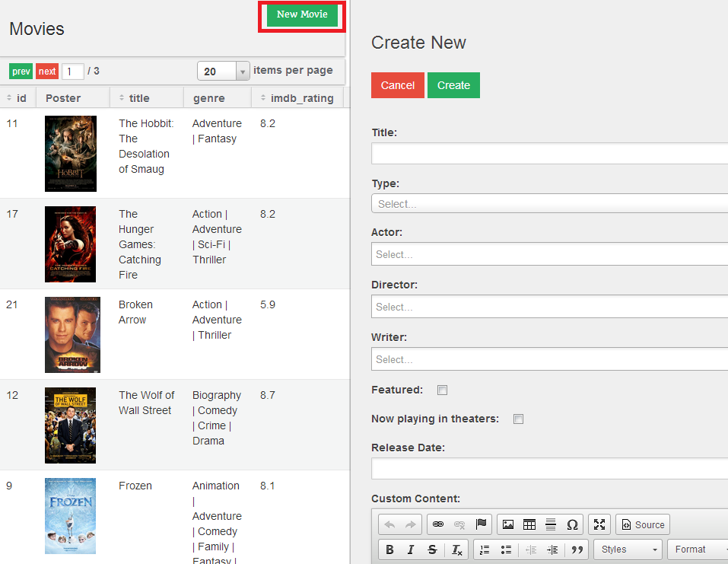Viewport: 728px width, 564px height.
Task: Enable the Featured checkbox
Action: pyautogui.click(x=442, y=390)
